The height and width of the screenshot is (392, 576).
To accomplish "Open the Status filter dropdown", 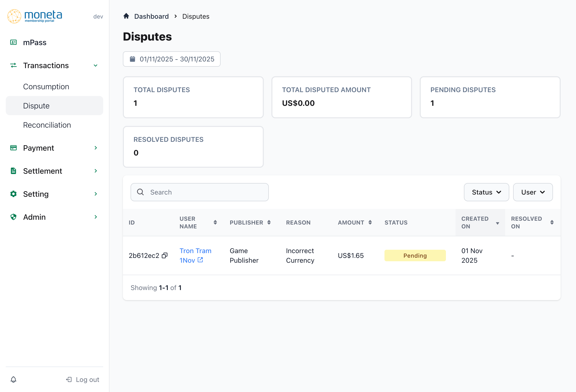I will click(486, 192).
